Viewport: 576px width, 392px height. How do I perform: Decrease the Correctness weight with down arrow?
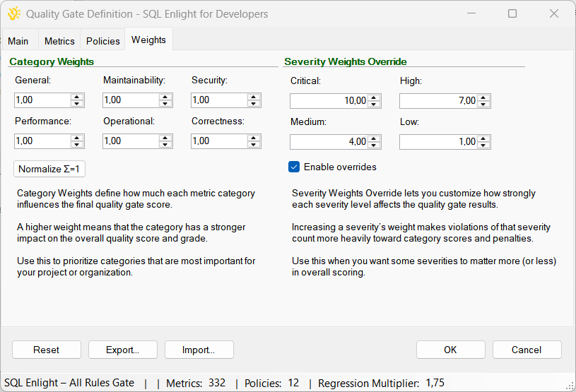[254, 145]
